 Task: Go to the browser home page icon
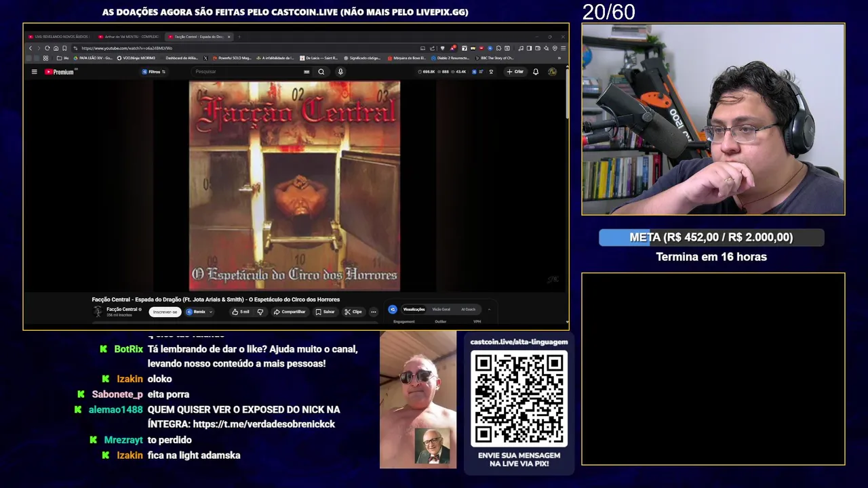tap(56, 48)
